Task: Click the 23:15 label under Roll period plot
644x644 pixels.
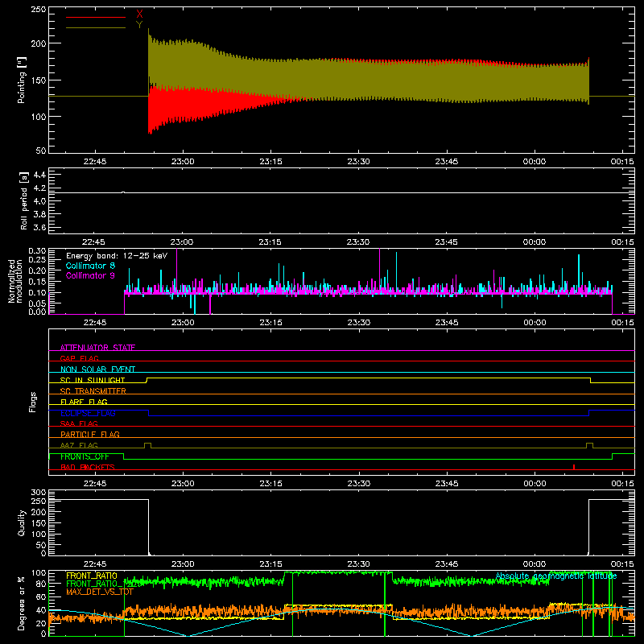Action: 270,242
